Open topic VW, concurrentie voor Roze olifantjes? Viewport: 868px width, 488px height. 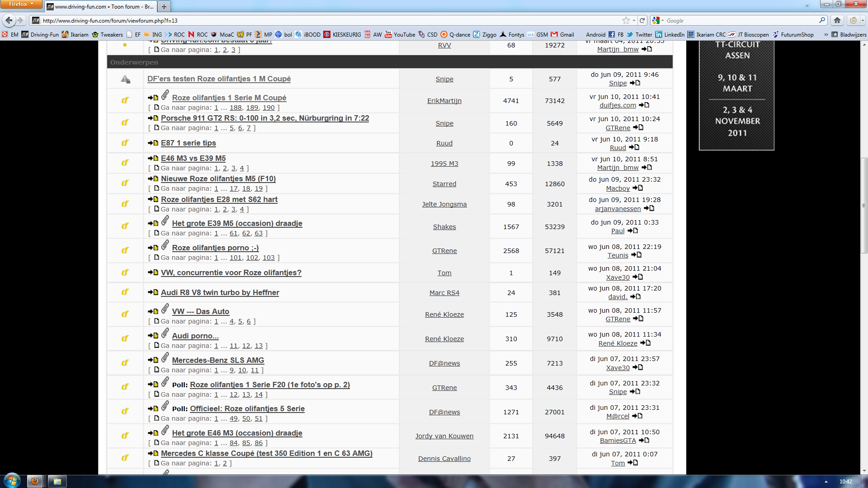231,272
